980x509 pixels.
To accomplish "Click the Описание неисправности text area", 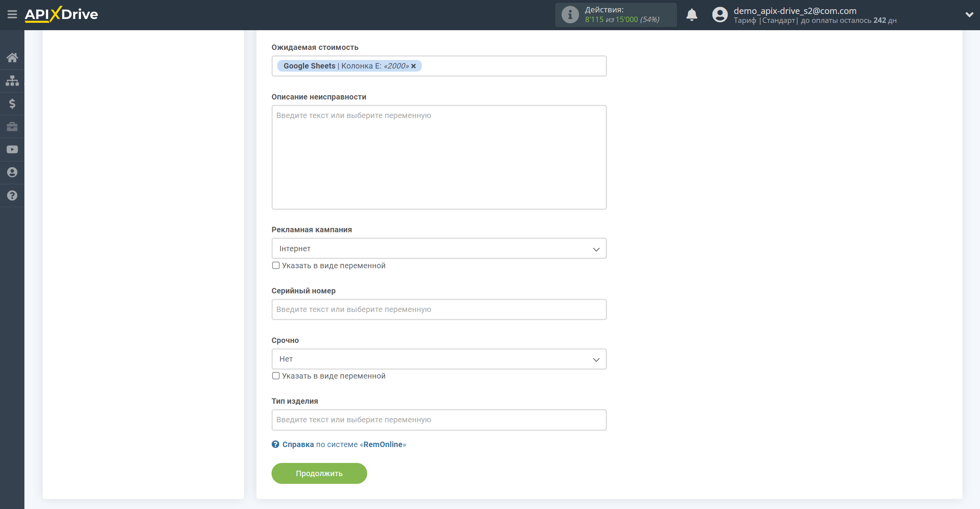I will coord(439,157).
